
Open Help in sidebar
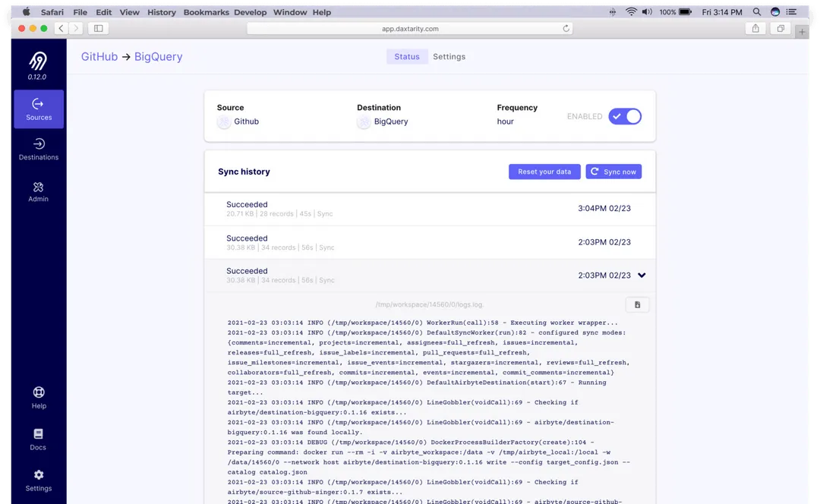point(39,398)
